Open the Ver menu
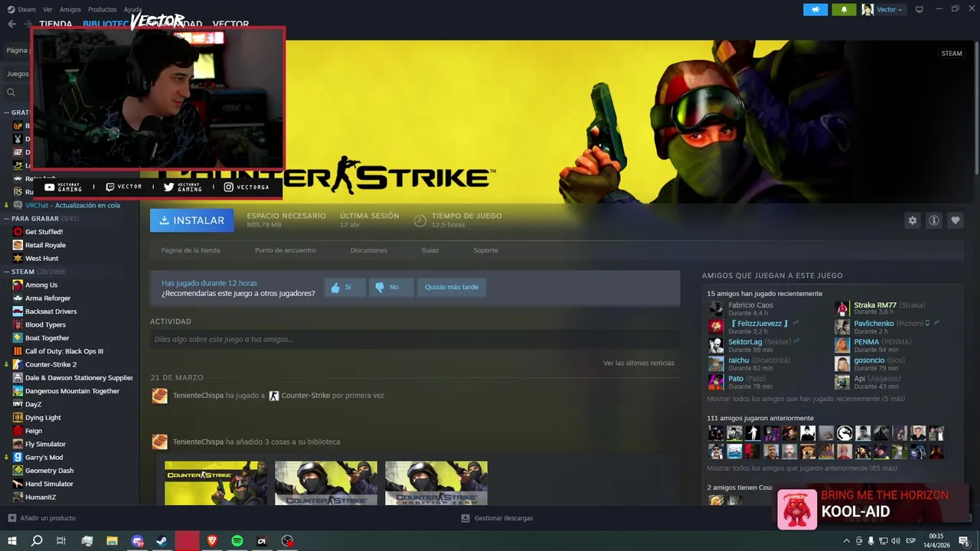The height and width of the screenshot is (551, 980). (x=47, y=9)
